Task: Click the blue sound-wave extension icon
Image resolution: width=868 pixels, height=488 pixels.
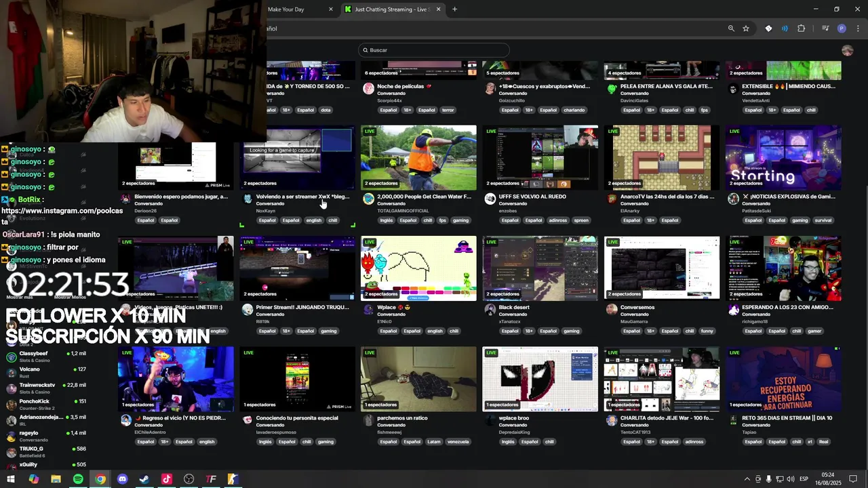Action: (x=785, y=28)
